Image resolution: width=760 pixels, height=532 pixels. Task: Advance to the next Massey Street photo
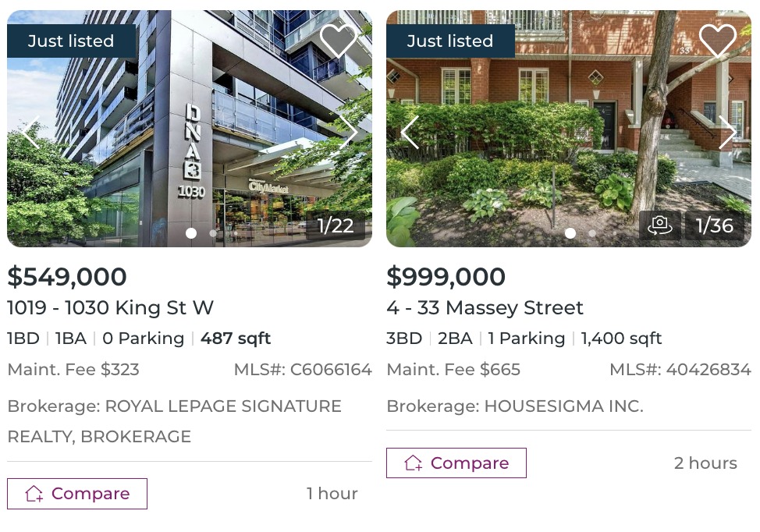(728, 133)
